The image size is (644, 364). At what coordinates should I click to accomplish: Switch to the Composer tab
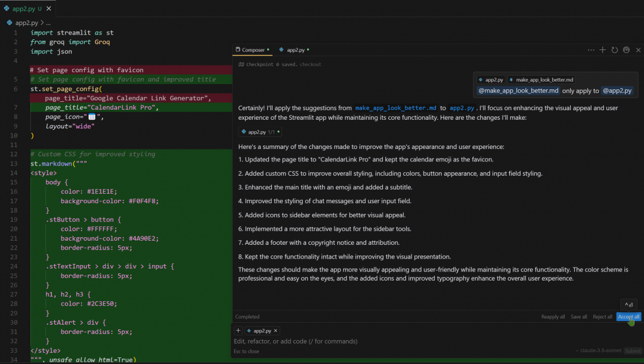[252, 50]
